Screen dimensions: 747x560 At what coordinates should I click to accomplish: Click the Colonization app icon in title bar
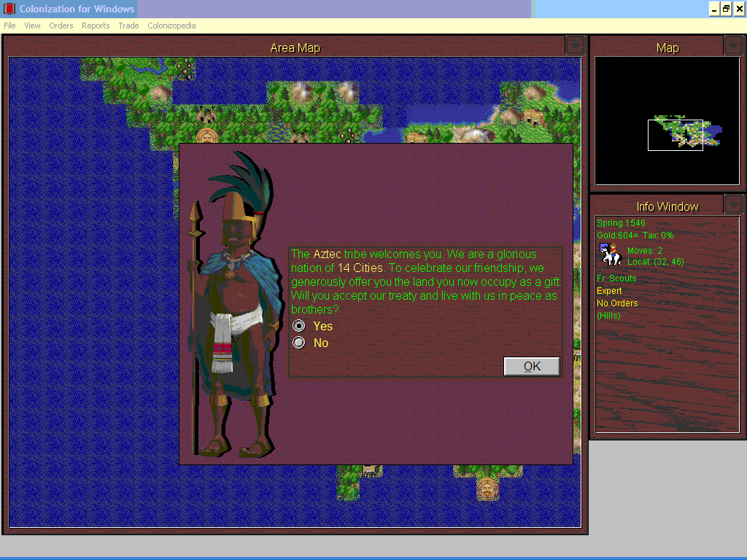point(9,9)
